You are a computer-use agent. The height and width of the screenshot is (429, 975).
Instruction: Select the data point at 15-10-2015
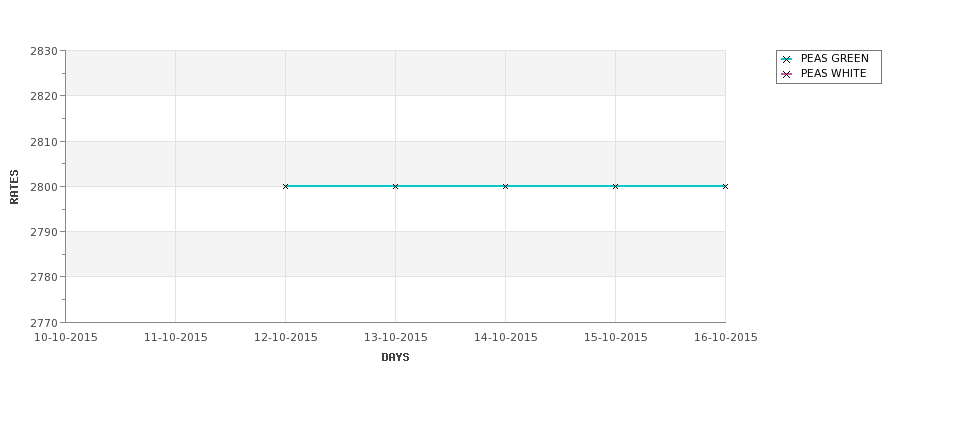[616, 187]
